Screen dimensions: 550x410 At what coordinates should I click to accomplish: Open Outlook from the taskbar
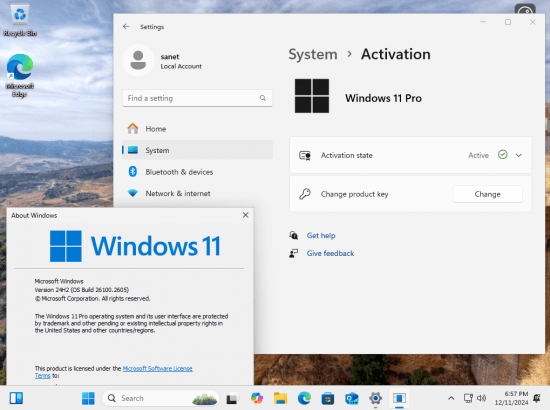(351, 398)
